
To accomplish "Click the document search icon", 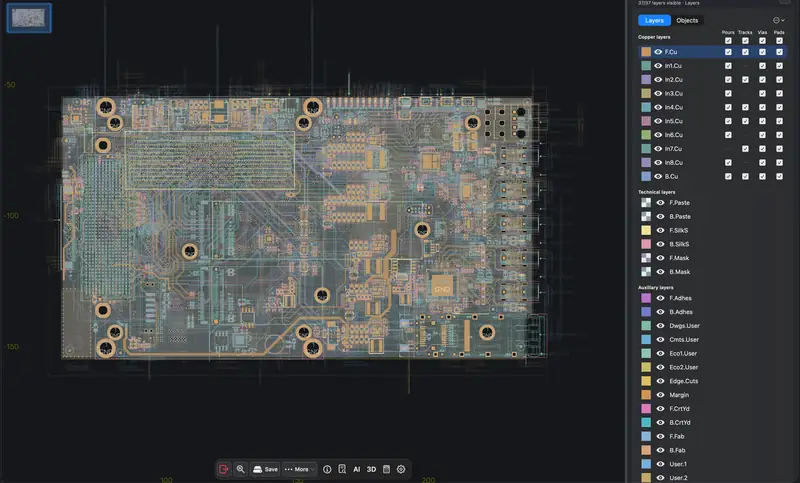I will click(342, 469).
